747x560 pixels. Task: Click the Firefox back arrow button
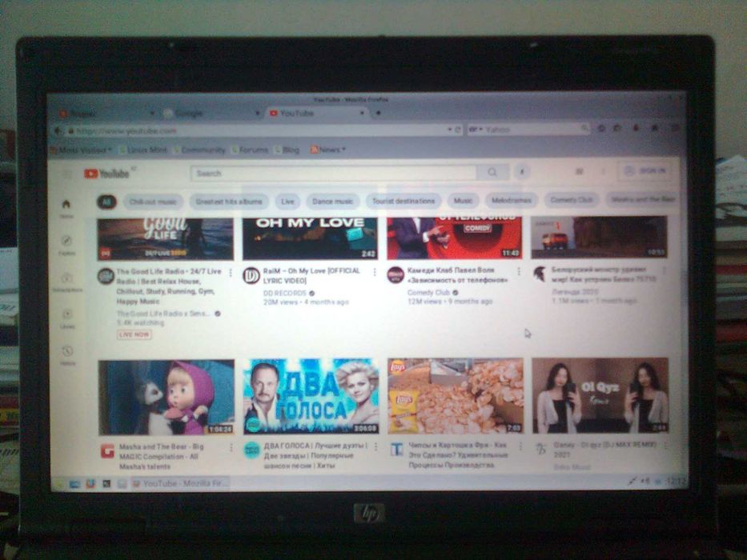tap(58, 131)
